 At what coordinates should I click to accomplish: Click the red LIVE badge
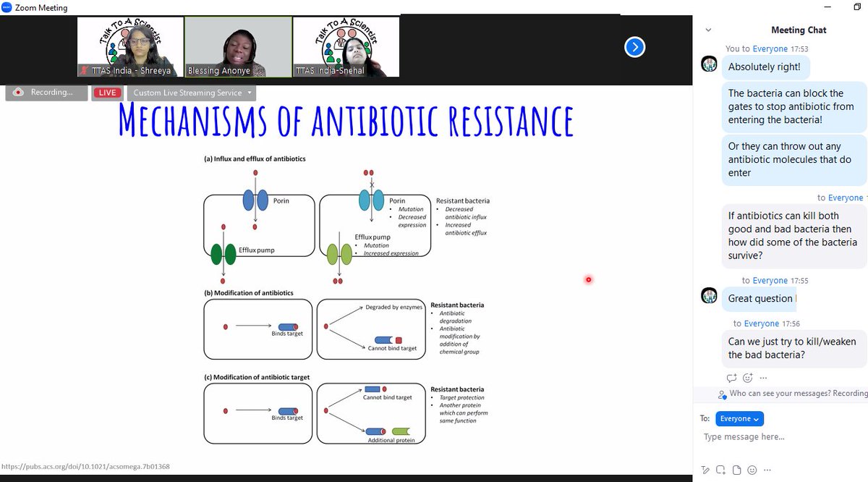coord(108,93)
